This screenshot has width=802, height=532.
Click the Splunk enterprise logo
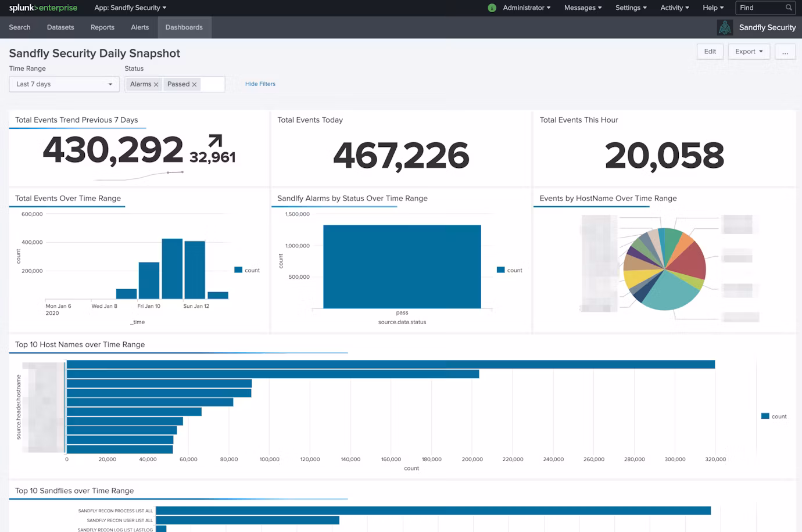tap(43, 8)
